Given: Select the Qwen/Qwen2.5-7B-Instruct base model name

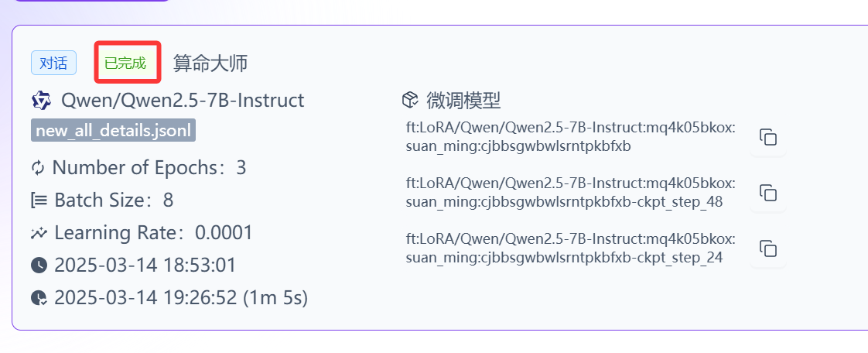Looking at the screenshot, I should pyautogui.click(x=182, y=101).
